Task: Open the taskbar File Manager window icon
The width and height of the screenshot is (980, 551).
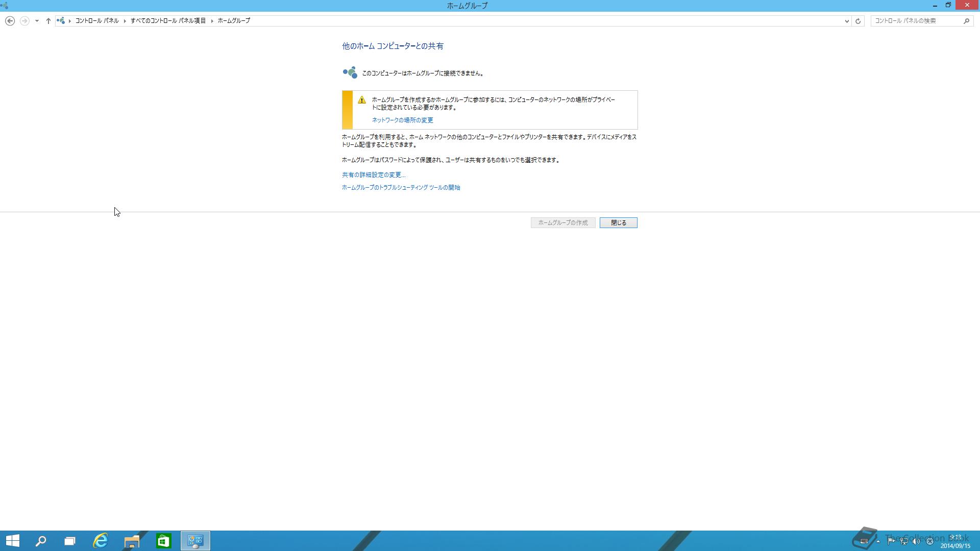Action: pyautogui.click(x=70, y=541)
